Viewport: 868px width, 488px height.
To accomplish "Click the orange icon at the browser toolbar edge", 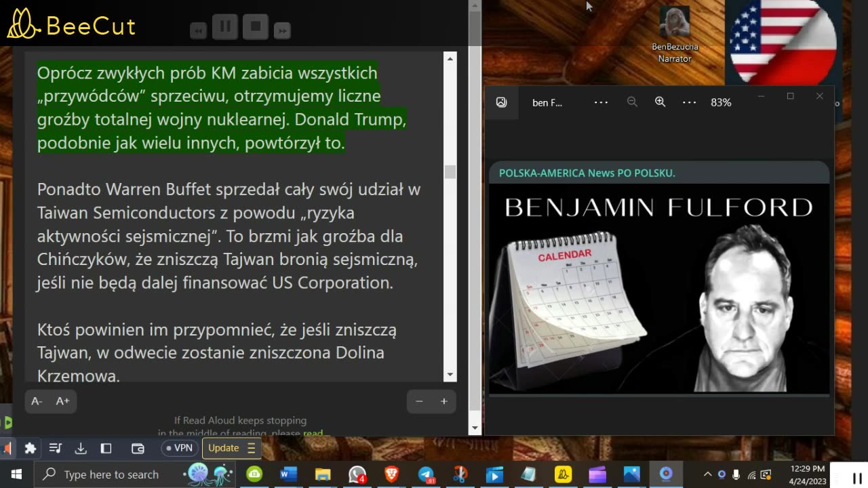I will 6,448.
